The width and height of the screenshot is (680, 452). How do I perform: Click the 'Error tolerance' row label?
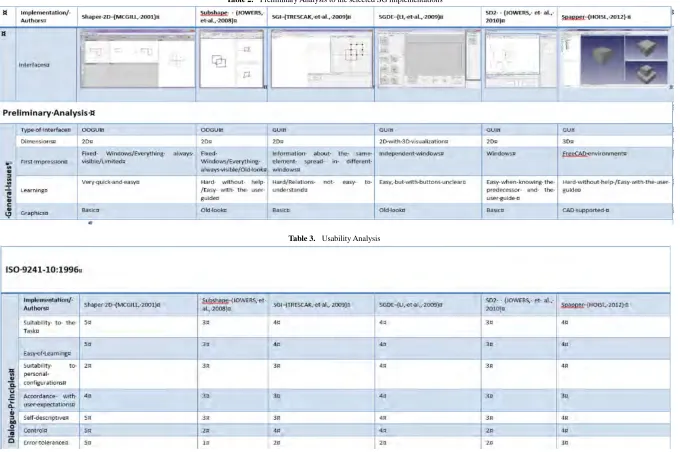pos(46,442)
